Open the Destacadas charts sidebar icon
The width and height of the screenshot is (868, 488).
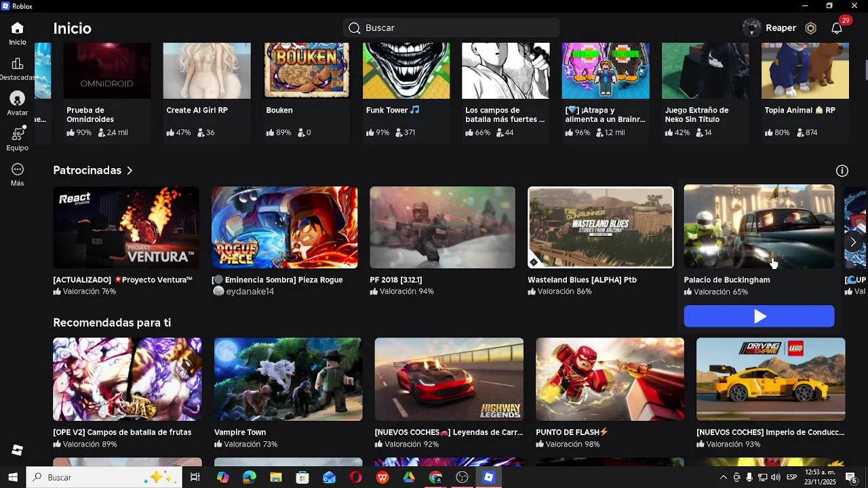pos(18,64)
